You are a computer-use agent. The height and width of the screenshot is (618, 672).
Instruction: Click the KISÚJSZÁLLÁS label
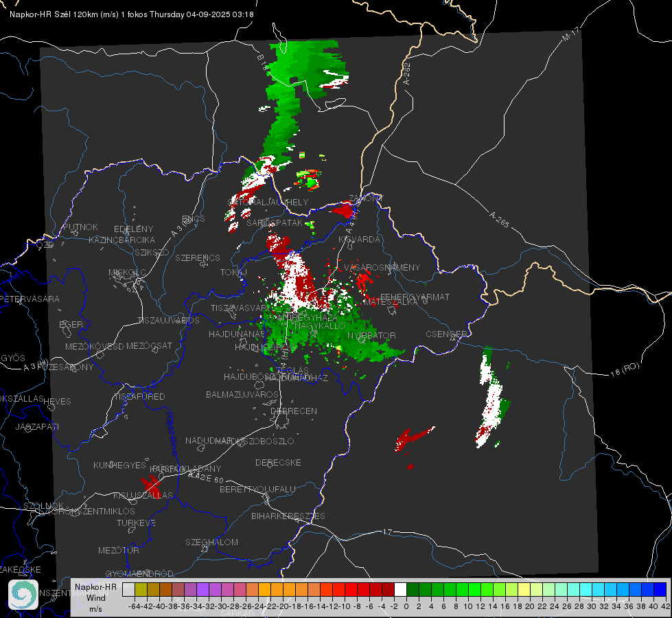pos(143,495)
